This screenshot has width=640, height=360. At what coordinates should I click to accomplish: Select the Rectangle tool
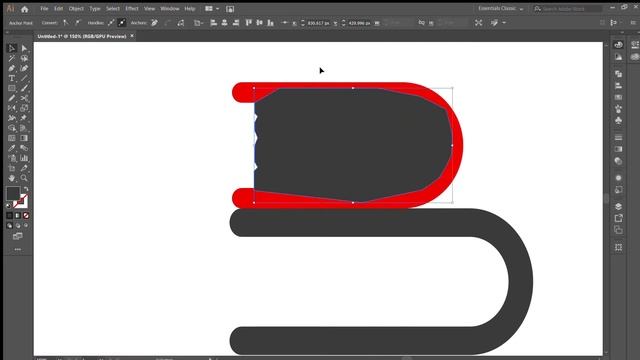click(x=11, y=88)
